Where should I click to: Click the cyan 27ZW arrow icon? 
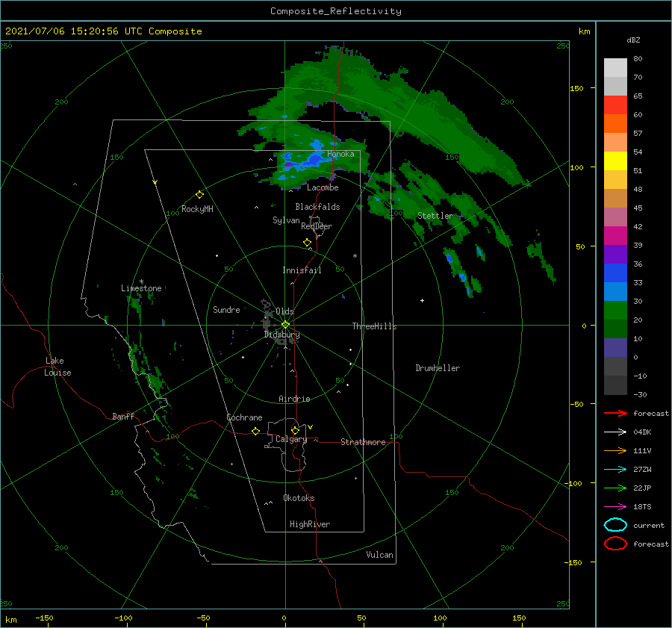(615, 470)
